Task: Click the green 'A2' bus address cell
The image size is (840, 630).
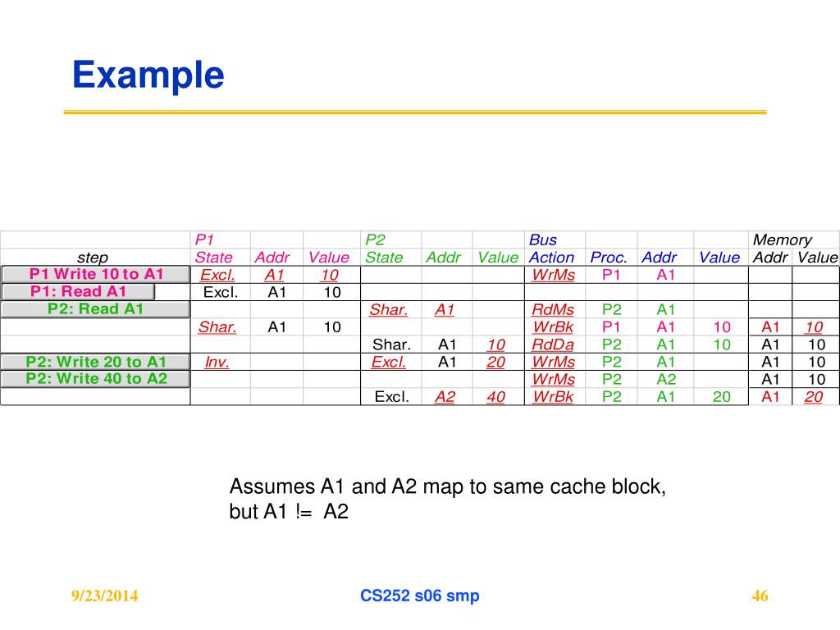Action: coord(666,379)
